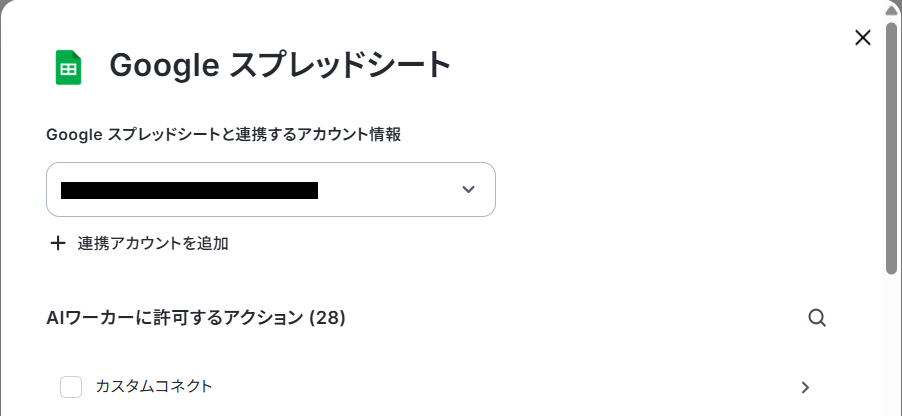Open the action search magnifier icon
This screenshot has height=416, width=902.
[817, 318]
